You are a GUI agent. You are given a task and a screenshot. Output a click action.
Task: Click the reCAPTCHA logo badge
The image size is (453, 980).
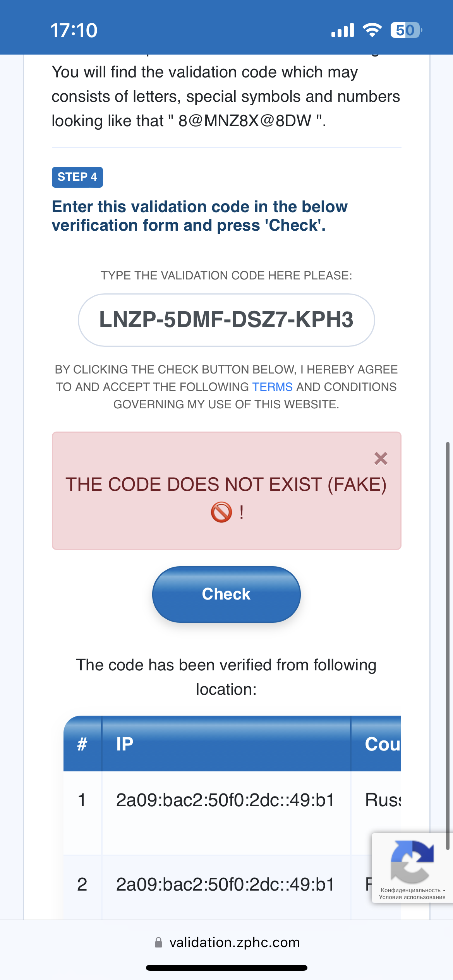[412, 862]
